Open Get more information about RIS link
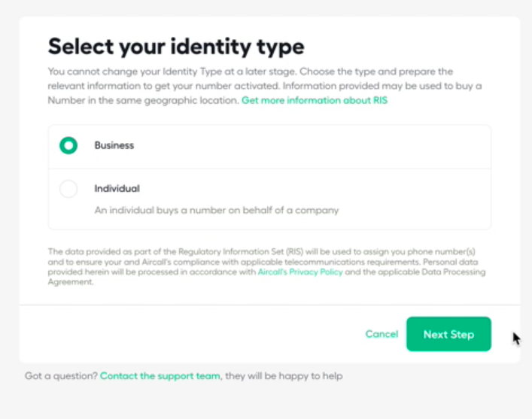 point(315,100)
